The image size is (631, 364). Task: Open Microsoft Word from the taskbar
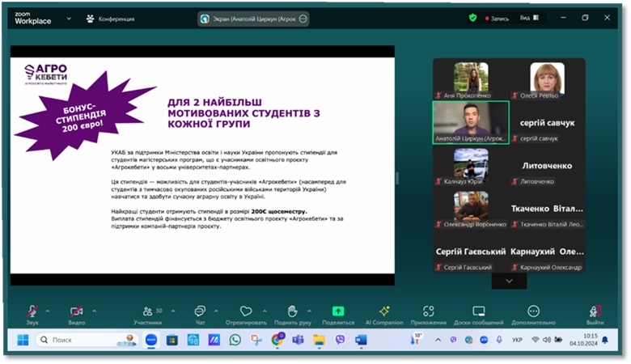pyautogui.click(x=361, y=341)
